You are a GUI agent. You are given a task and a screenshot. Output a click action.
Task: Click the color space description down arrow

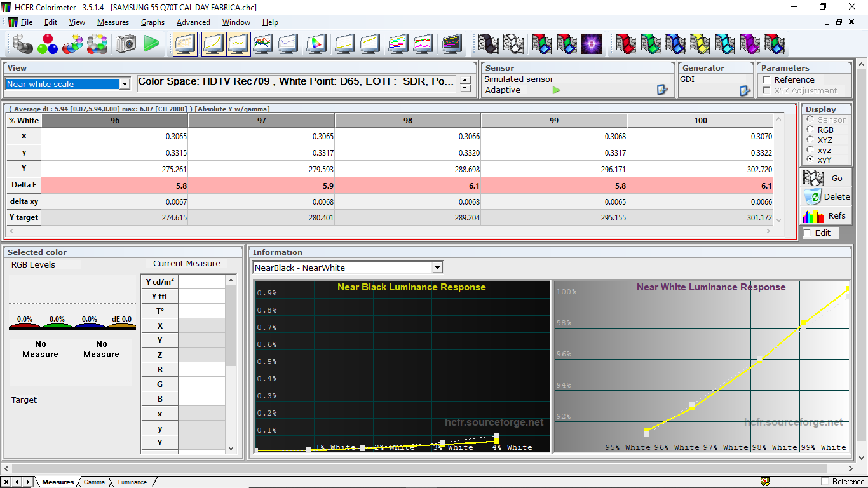465,88
